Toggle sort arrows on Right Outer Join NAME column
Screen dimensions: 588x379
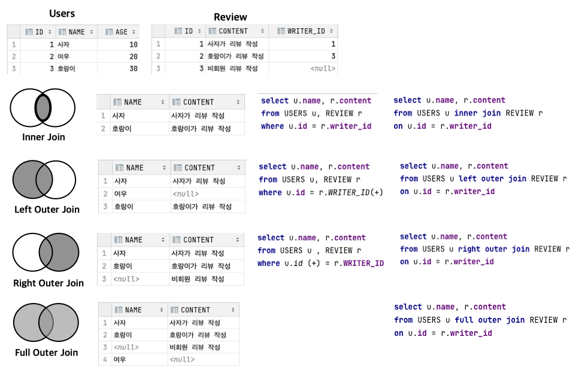[x=163, y=239]
